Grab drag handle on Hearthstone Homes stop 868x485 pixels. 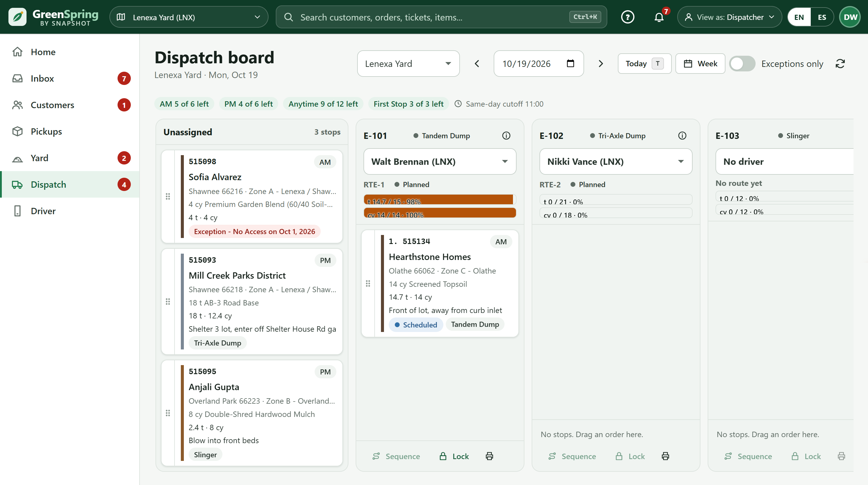pos(368,283)
